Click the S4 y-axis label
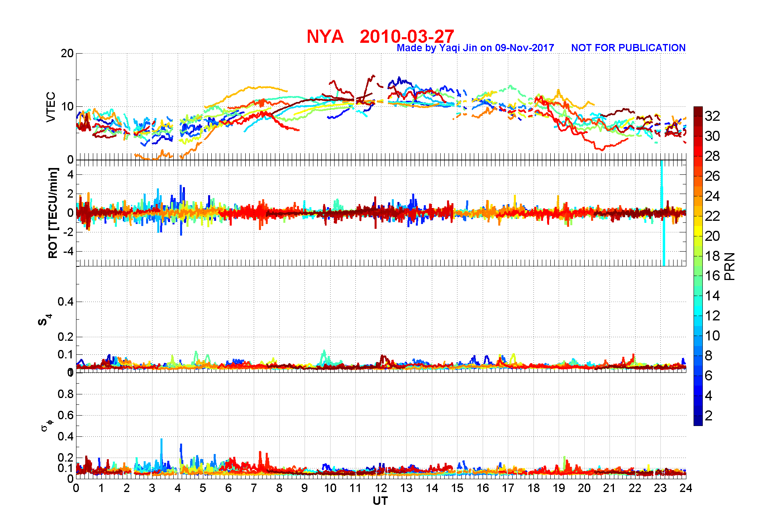 44,320
